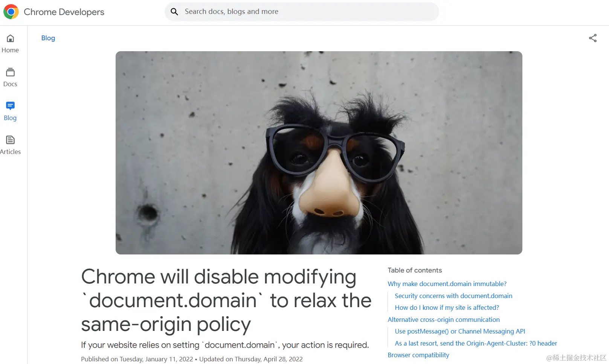The height and width of the screenshot is (364, 609).
Task: Click the Table of contents heading
Action: pyautogui.click(x=415, y=270)
